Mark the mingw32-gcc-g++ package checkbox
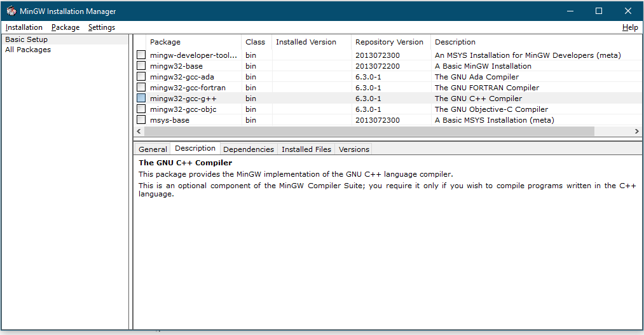644x335 pixels. point(141,98)
